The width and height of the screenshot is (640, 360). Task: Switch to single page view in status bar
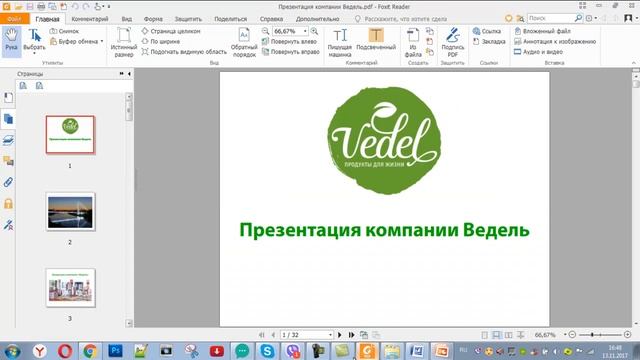tap(484, 335)
